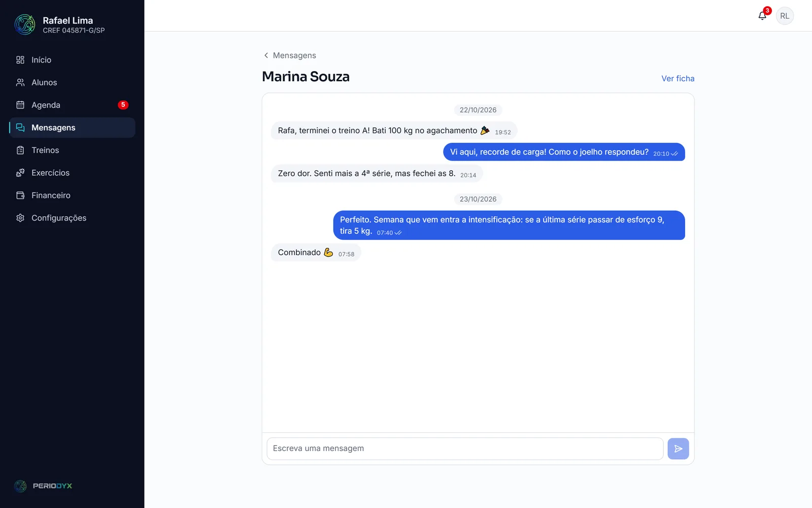The width and height of the screenshot is (812, 508).
Task: Send the message with the paper plane button
Action: [678, 449]
